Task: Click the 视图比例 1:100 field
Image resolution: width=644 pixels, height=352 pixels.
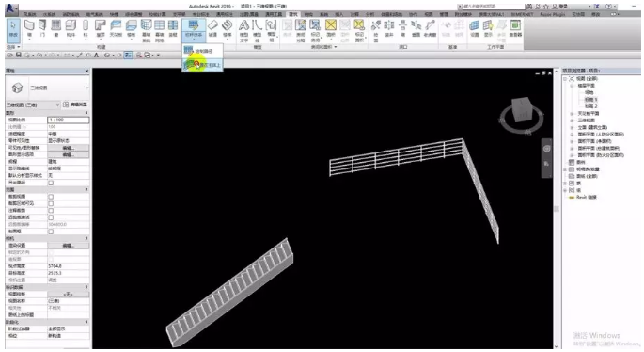Action: [69, 120]
